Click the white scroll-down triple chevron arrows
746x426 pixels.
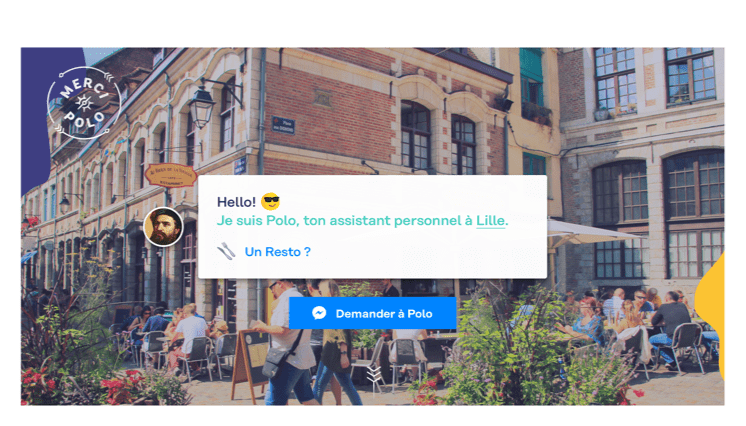coord(374,374)
